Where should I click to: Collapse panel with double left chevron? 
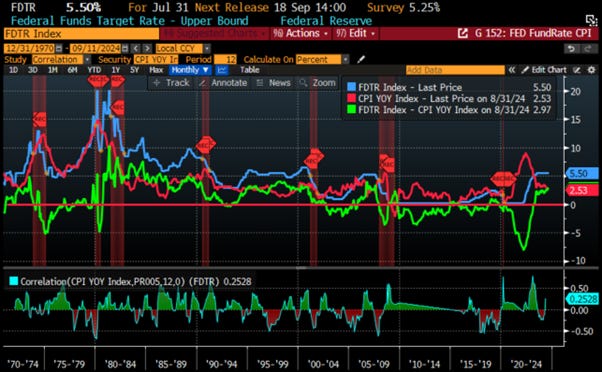[512, 70]
